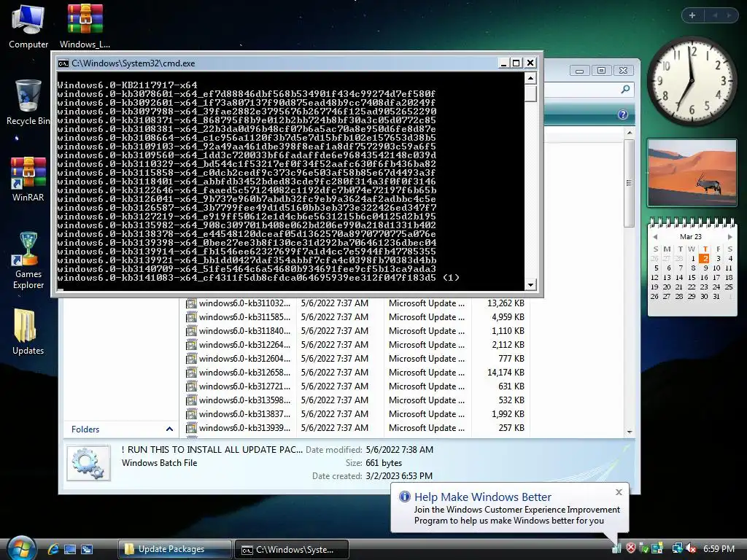Click the Help Make Windows Better title

[x=483, y=497]
